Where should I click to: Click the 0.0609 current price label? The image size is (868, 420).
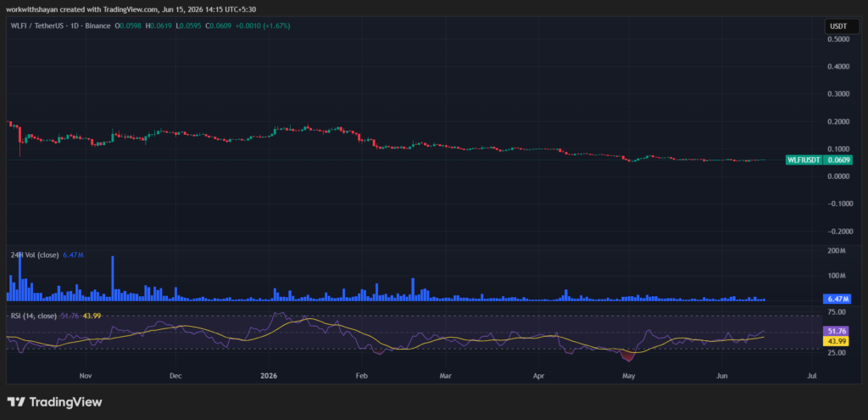[837, 160]
